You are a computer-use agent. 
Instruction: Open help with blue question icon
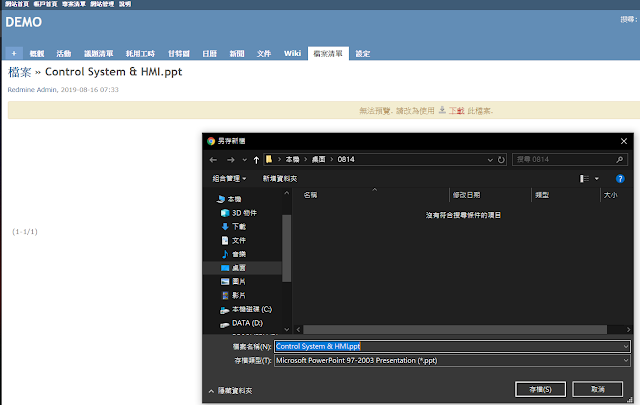point(620,178)
